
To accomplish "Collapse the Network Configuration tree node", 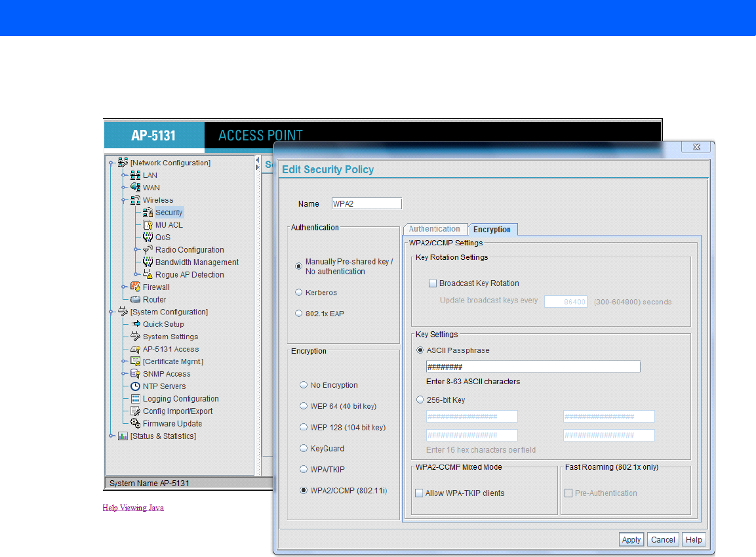I will tap(111, 163).
